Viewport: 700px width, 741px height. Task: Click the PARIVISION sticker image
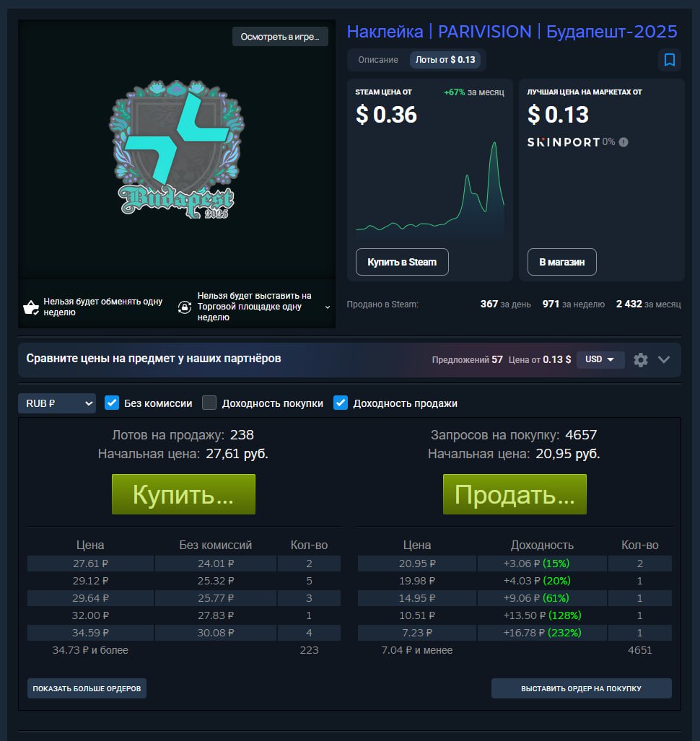177,152
